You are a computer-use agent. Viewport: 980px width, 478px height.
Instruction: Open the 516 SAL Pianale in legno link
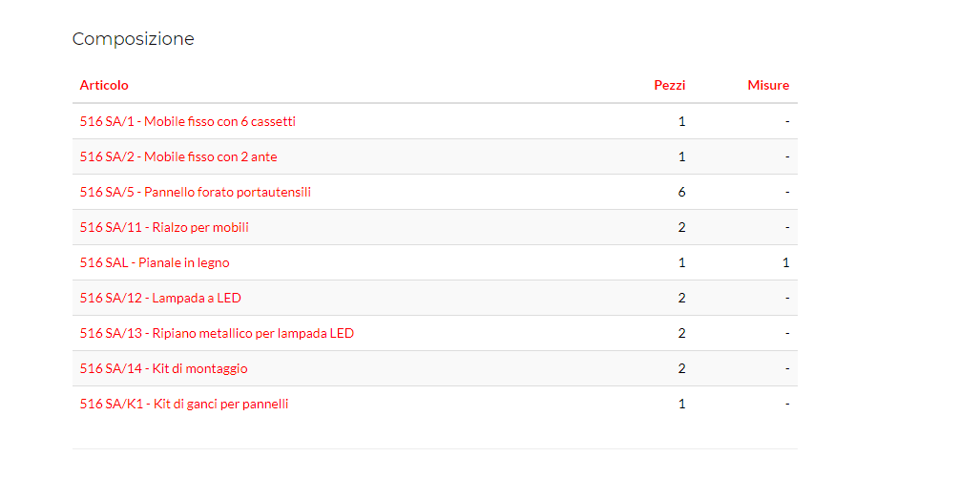point(155,262)
